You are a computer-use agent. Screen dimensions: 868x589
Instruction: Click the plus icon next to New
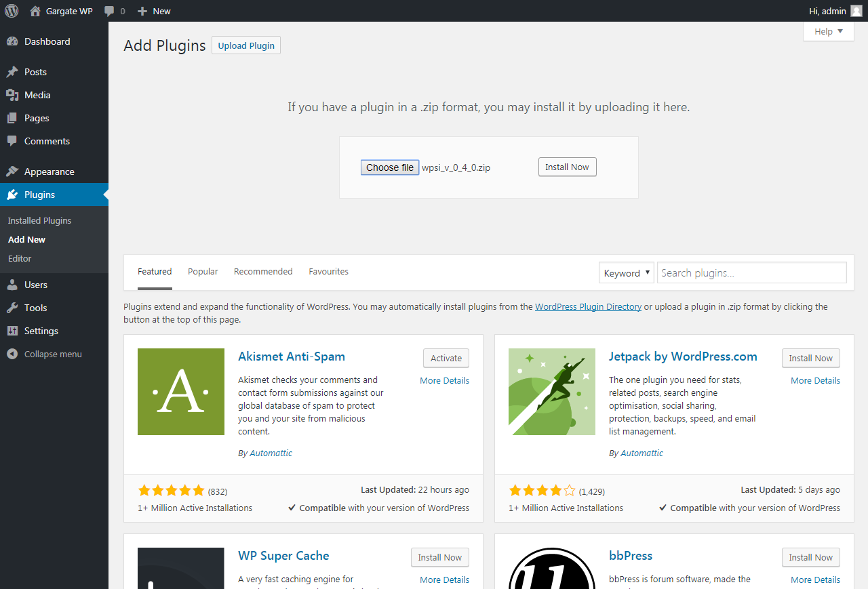142,11
